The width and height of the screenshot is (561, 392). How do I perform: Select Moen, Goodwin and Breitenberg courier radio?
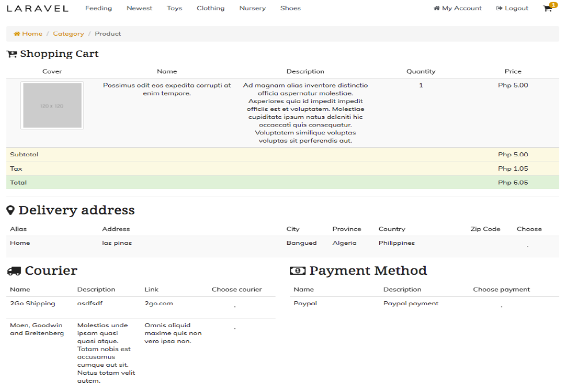[x=235, y=328]
